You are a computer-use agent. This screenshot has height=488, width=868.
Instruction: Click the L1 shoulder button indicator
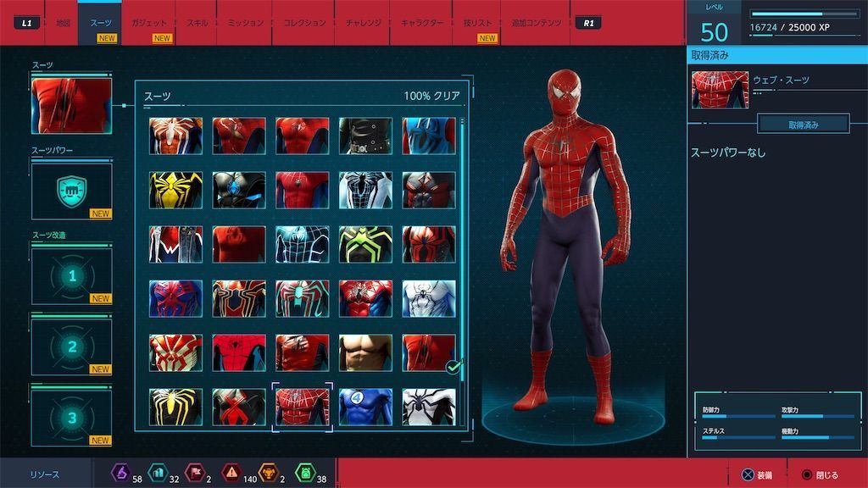click(26, 23)
